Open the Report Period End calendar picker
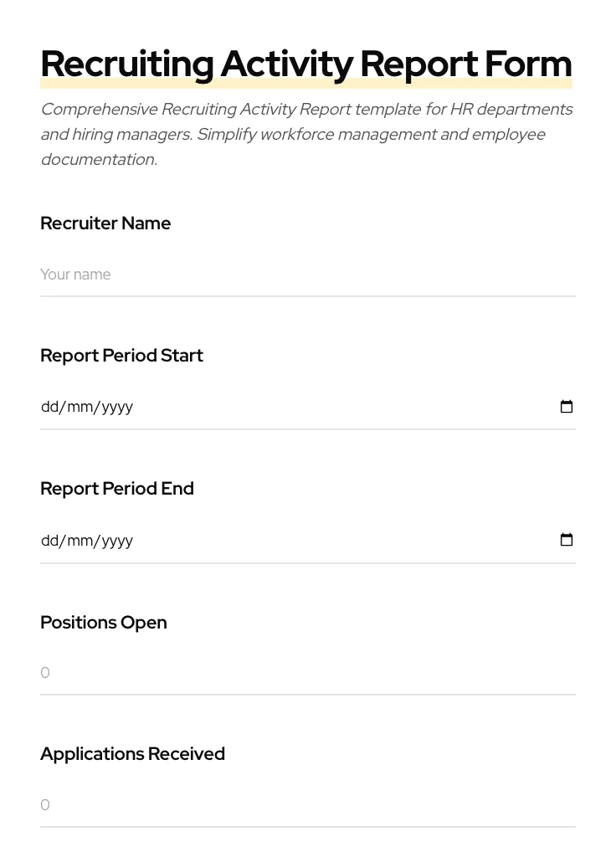This screenshot has height=857, width=616. coord(567,540)
